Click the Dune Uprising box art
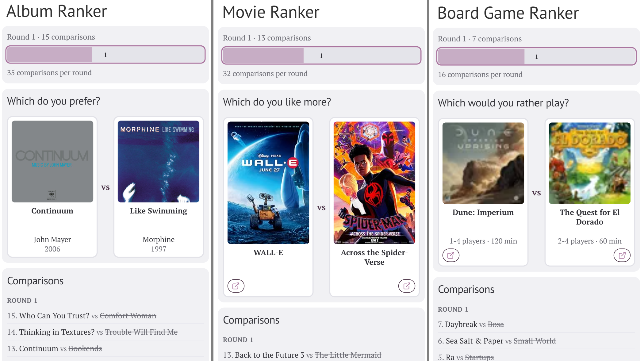 pyautogui.click(x=483, y=163)
